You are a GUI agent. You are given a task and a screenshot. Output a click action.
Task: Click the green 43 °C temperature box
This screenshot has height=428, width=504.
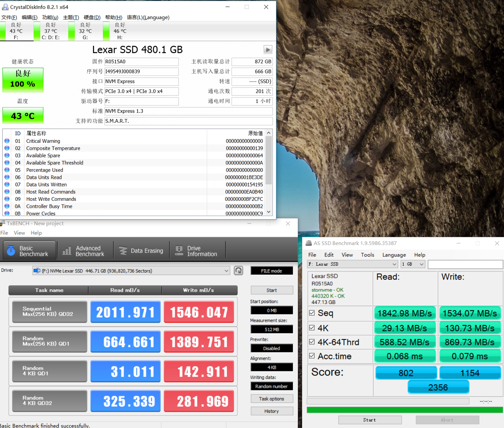click(x=23, y=116)
